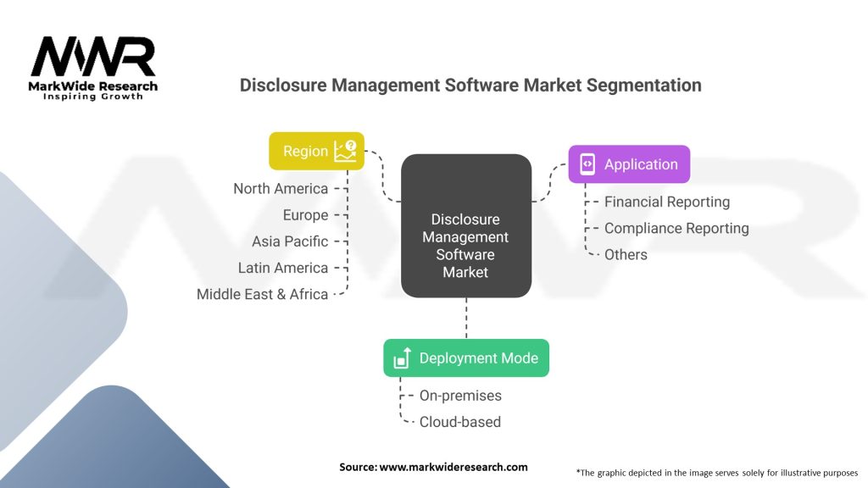Click the upload icon beside Deployment Mode
Viewport: 868px width, 488px height.
coord(403,358)
